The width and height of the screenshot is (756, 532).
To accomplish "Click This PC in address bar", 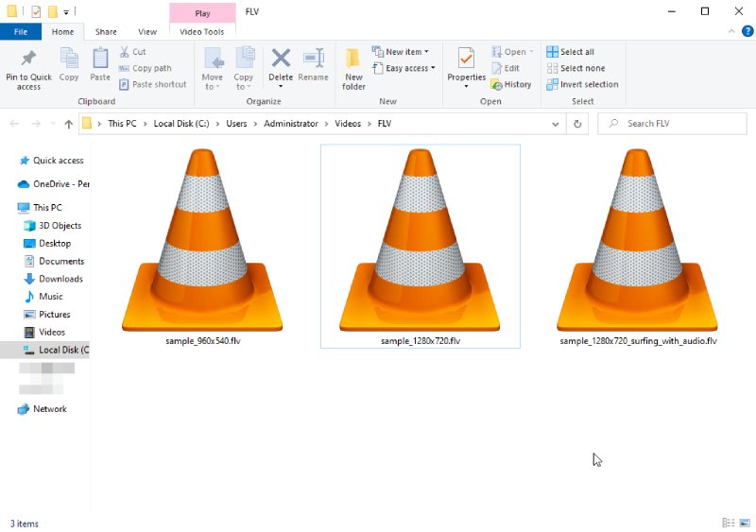I will (122, 124).
